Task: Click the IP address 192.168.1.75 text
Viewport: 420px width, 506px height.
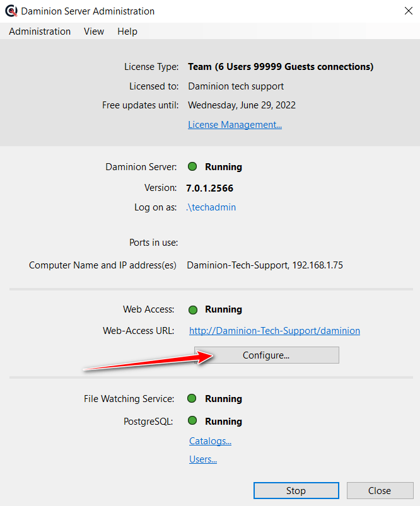Action: [317, 265]
